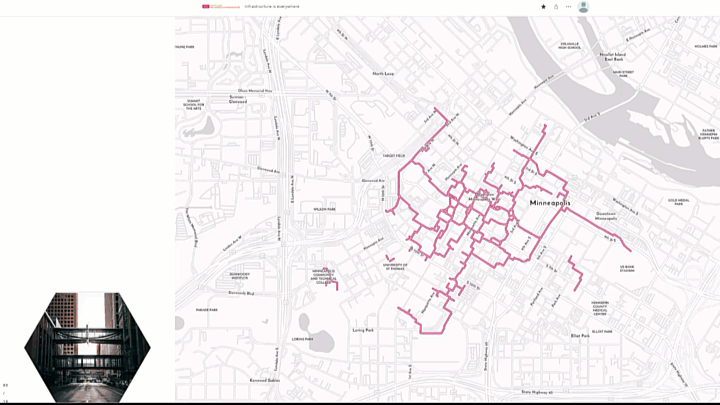
Task: Click the University of St Thomas label
Action: tap(395, 266)
